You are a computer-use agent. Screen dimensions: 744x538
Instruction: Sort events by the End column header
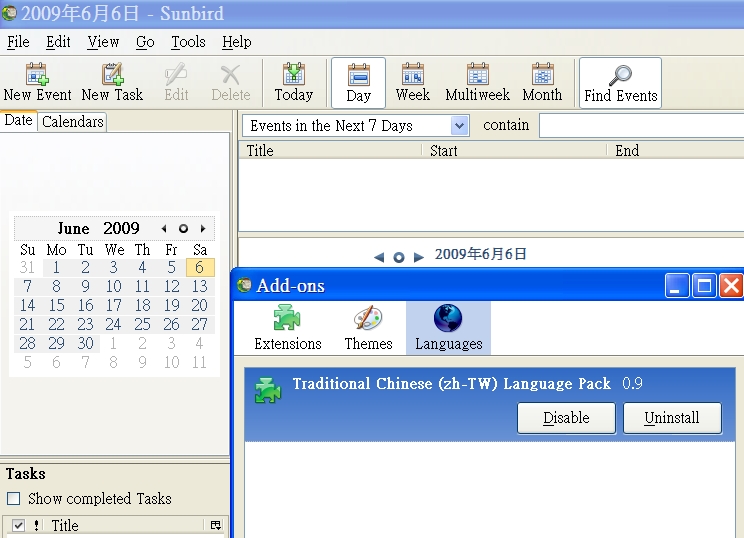676,151
